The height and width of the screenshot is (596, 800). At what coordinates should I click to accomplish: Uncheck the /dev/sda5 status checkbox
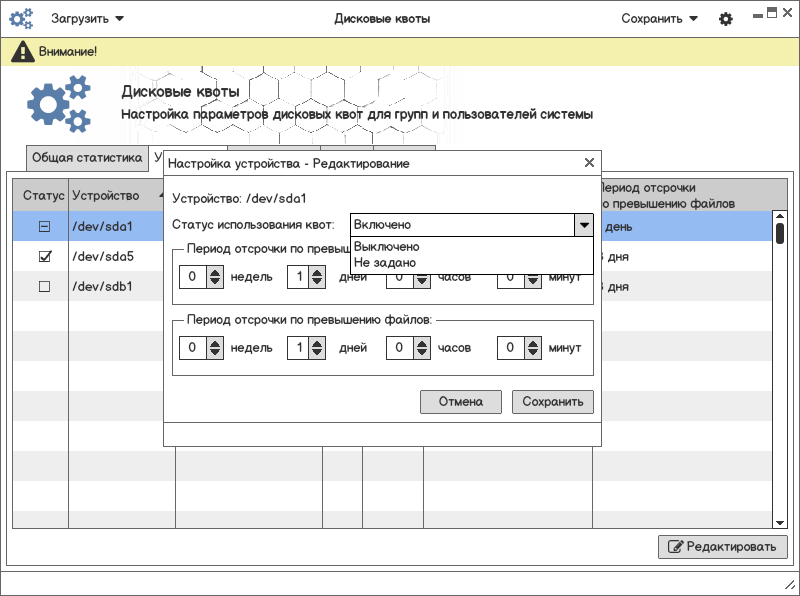click(x=44, y=257)
